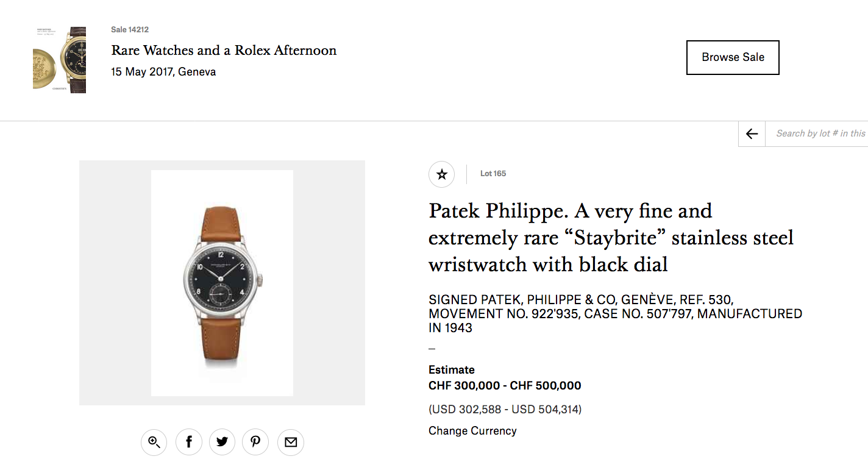Save lot with the star icon
The width and height of the screenshot is (868, 459).
[x=442, y=175]
